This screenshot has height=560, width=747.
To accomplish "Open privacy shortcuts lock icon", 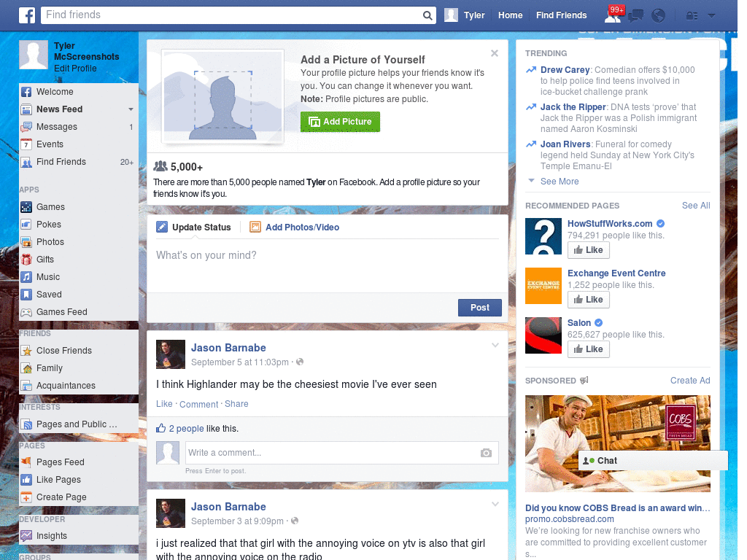I will point(692,16).
